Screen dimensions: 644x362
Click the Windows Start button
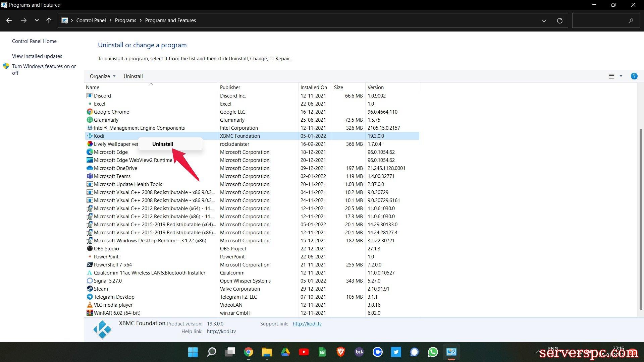tap(193, 352)
